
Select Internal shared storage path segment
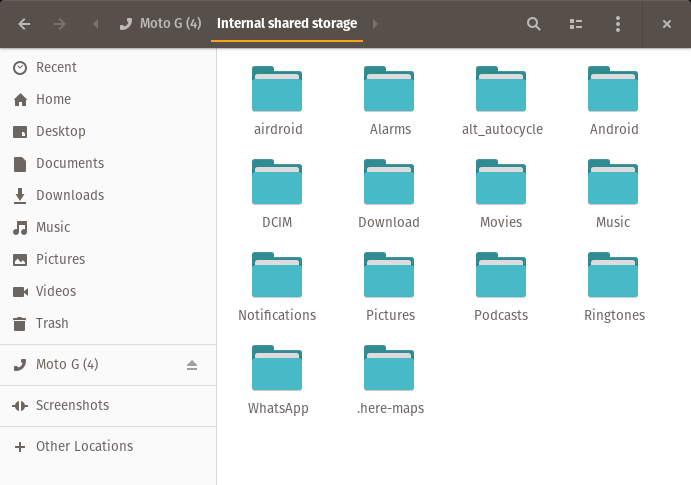click(286, 24)
